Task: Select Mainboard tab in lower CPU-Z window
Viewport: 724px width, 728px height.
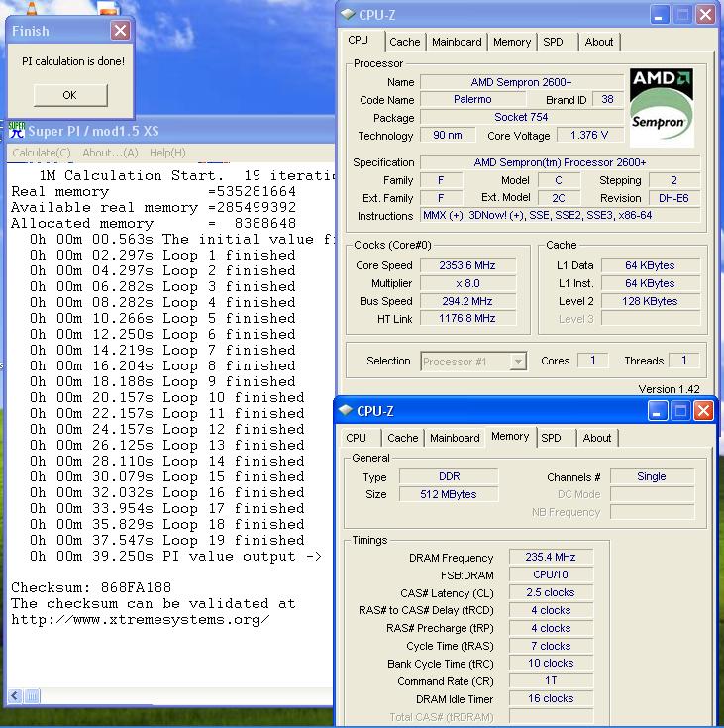Action: (x=455, y=438)
